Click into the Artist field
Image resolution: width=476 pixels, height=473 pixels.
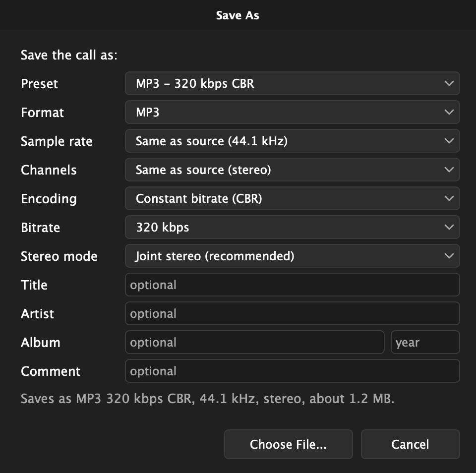293,313
